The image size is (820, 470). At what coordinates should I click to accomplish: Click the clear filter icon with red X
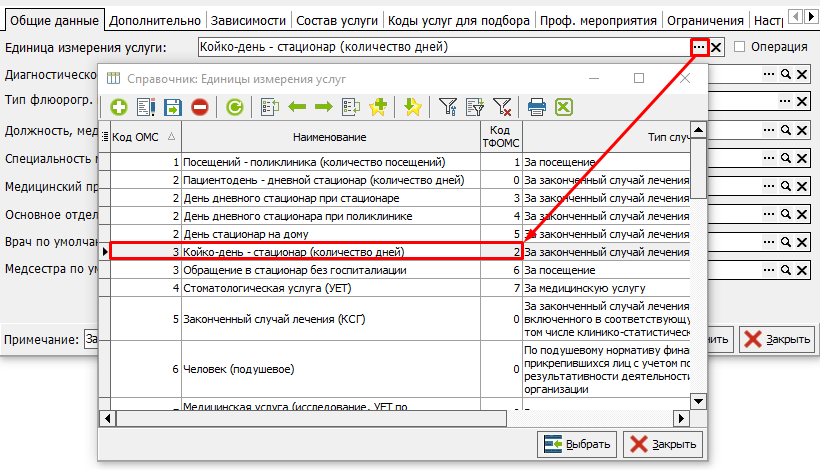click(502, 107)
